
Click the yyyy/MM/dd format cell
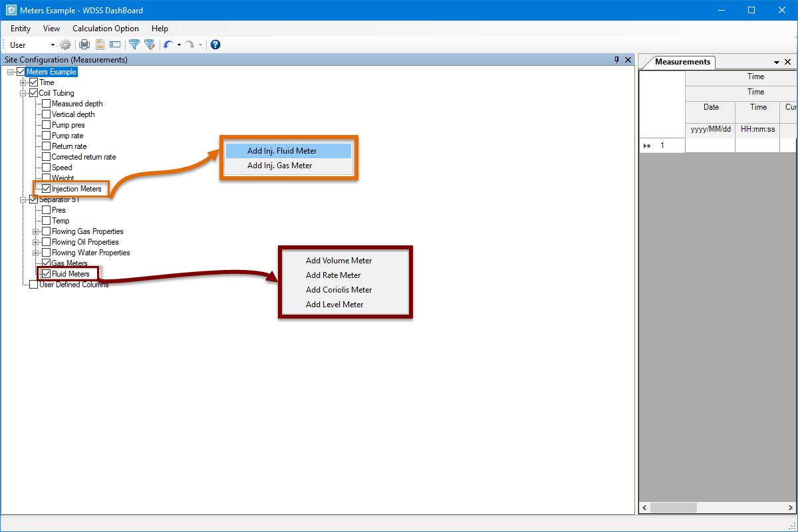711,129
